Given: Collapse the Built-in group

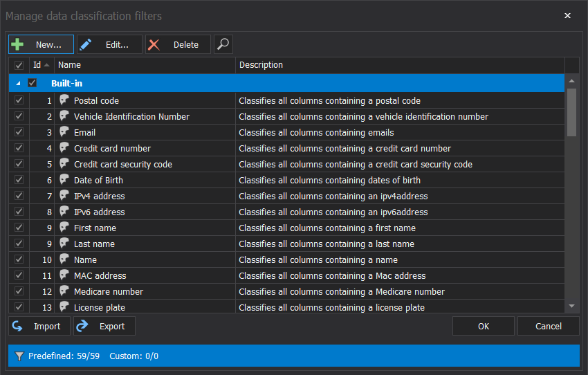Looking at the screenshot, I should click(18, 84).
